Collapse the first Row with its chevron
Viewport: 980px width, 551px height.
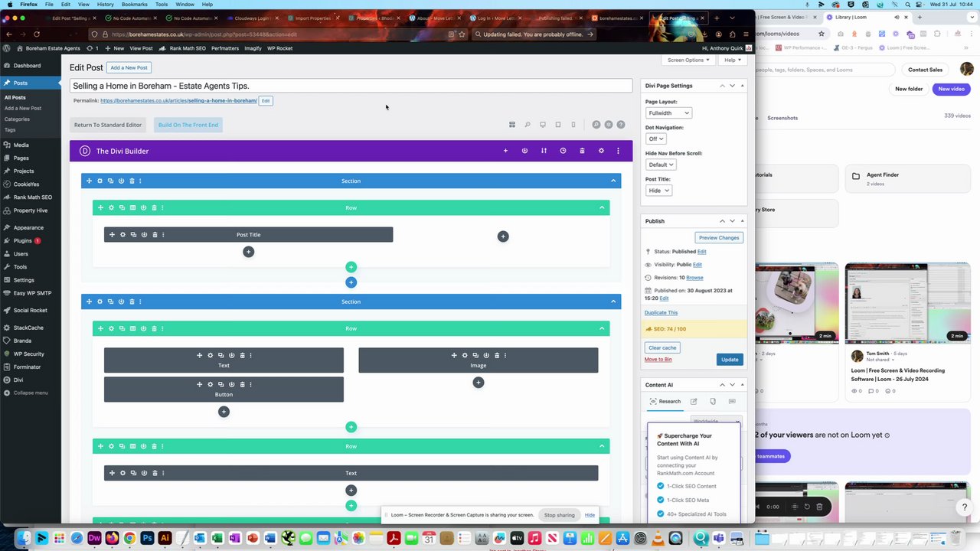point(602,207)
